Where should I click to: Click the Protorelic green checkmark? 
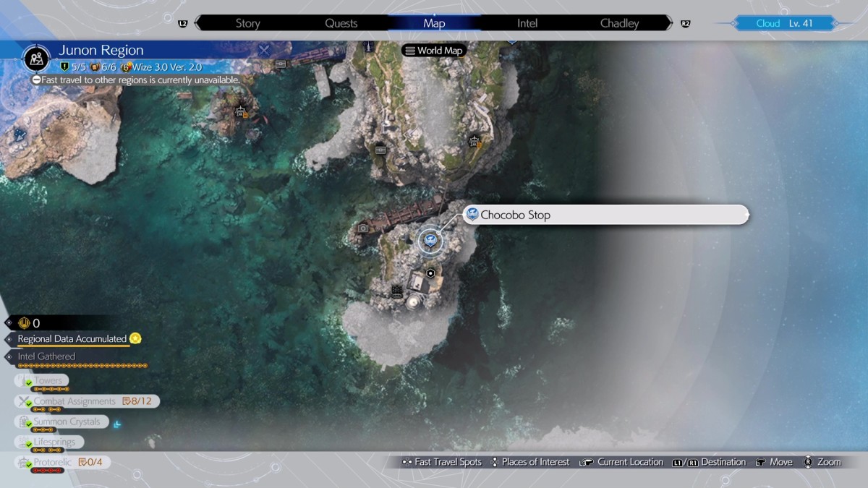[28, 464]
